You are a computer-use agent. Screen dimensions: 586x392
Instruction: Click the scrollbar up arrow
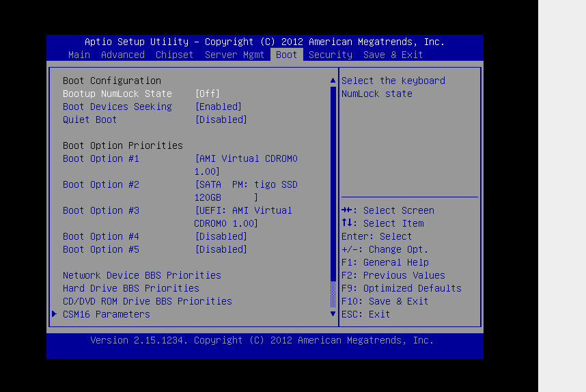(x=333, y=81)
